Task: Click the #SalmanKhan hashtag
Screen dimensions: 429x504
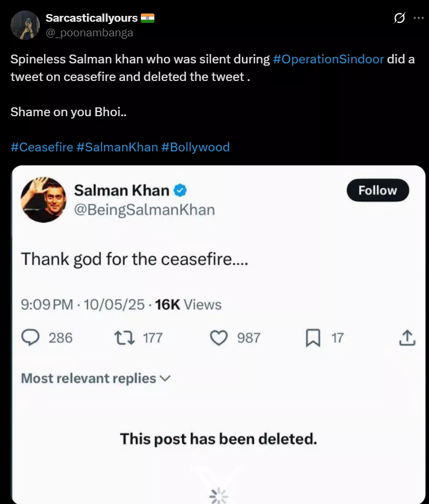Action: pyautogui.click(x=117, y=147)
